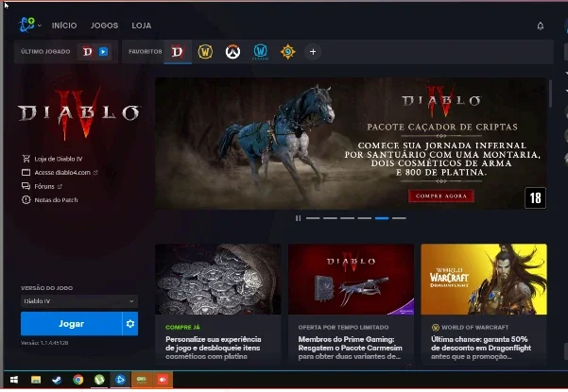Screen dimensions: 568x392
Task: Open uTorrent from the taskbar
Action: [x=99, y=380]
